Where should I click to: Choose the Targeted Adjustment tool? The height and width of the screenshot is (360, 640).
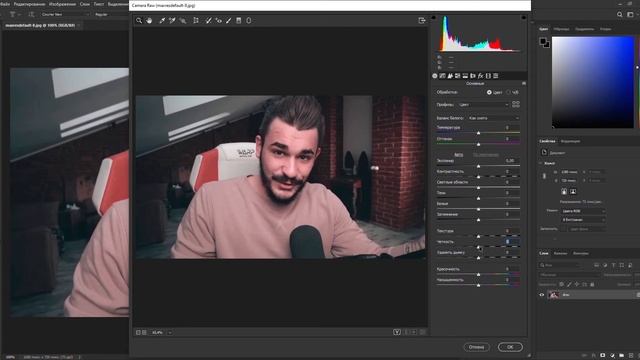tap(182, 20)
